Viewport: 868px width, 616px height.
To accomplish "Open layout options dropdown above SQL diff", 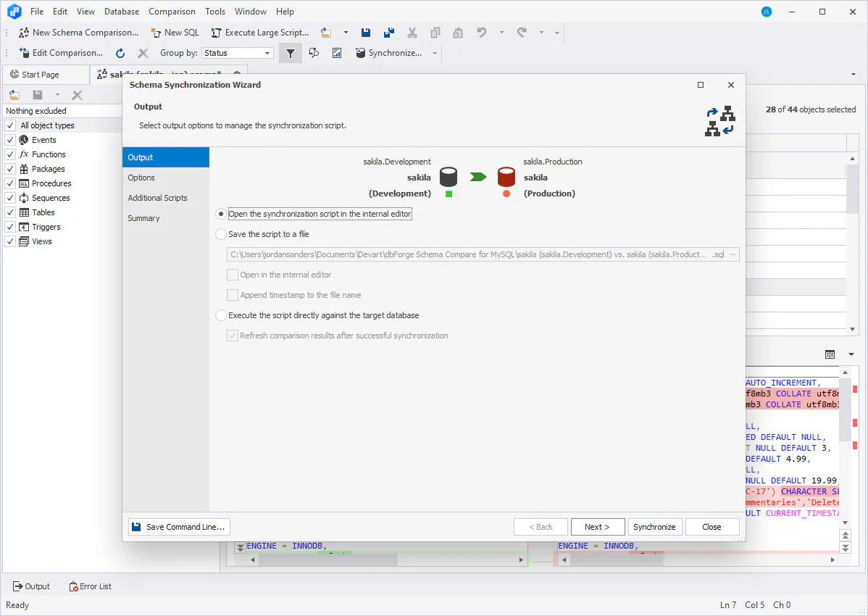I will [x=851, y=355].
